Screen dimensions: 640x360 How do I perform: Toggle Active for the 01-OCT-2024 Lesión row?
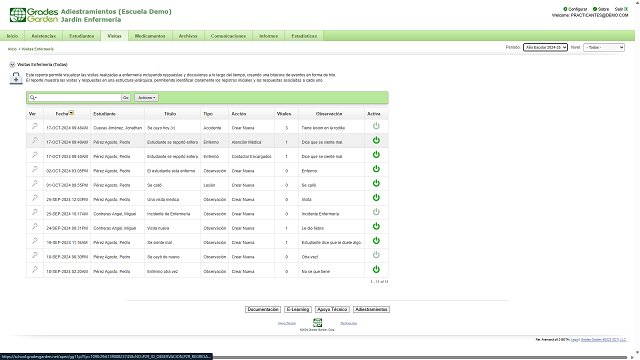(376, 183)
